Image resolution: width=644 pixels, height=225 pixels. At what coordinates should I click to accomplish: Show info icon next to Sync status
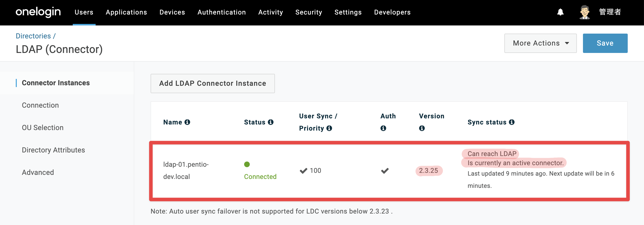pyautogui.click(x=512, y=122)
